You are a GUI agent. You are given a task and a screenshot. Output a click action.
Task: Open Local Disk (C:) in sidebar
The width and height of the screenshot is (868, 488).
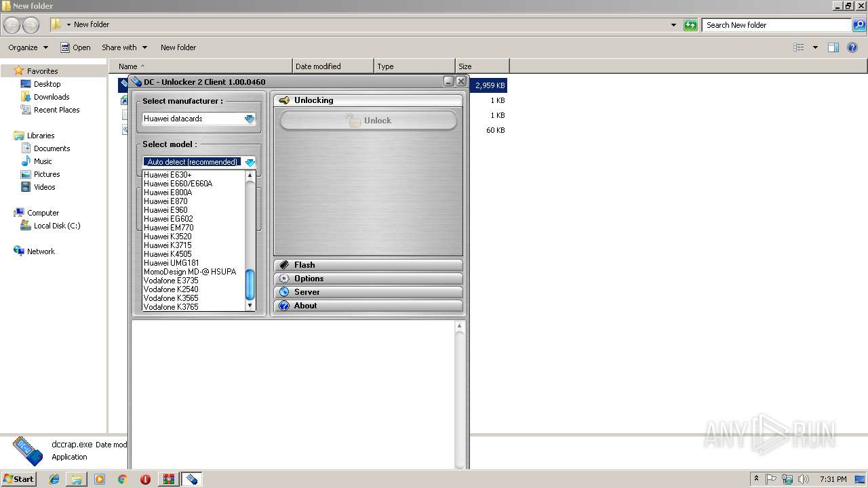coord(50,226)
